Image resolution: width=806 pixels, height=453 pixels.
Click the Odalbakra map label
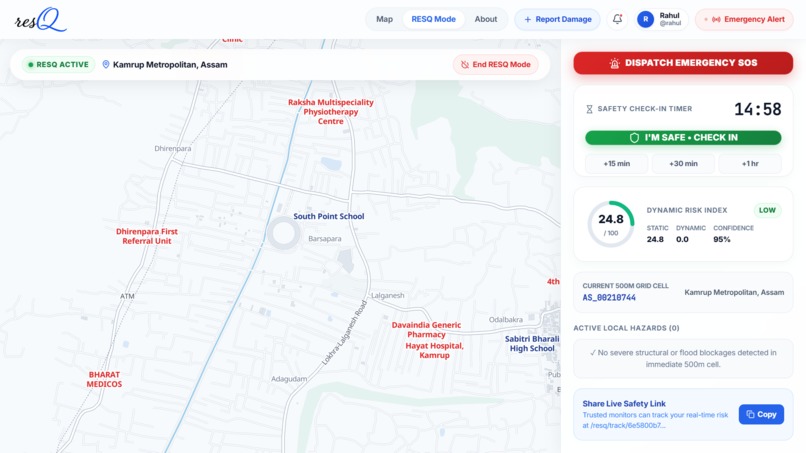tap(506, 320)
